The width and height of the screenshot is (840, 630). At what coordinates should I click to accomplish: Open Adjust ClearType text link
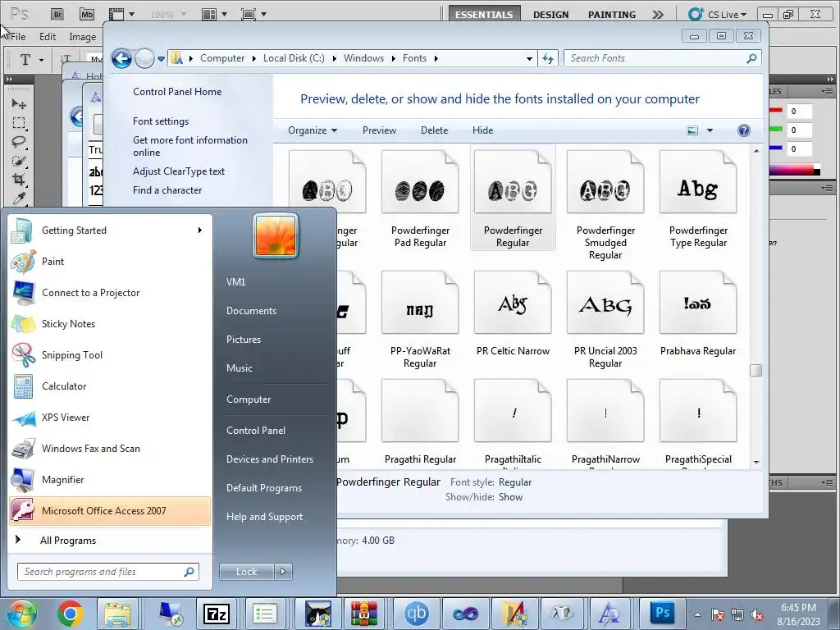point(179,171)
